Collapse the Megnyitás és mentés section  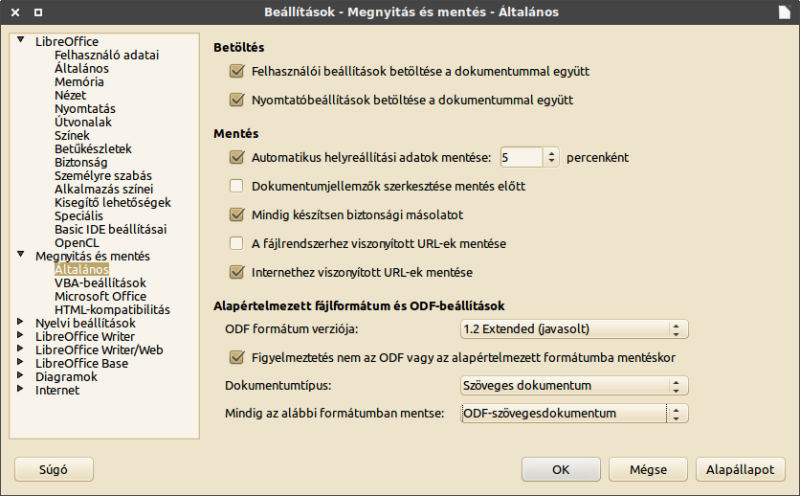pos(20,254)
